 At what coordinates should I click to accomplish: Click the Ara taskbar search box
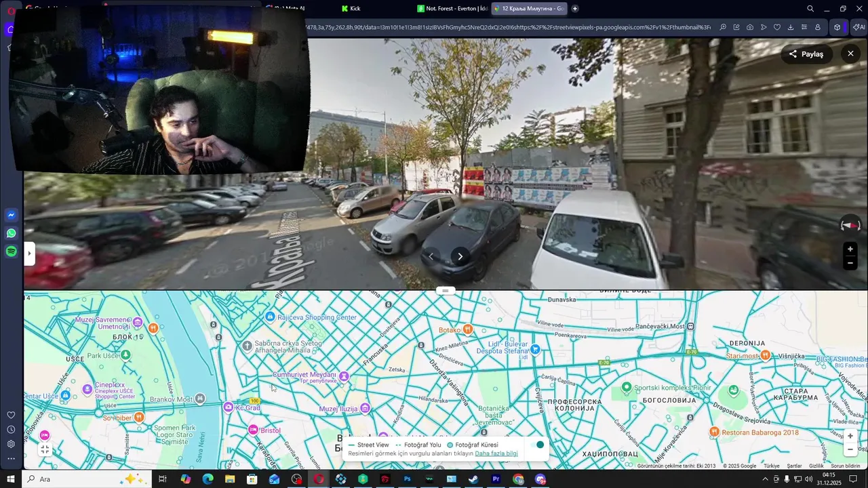[x=88, y=479]
